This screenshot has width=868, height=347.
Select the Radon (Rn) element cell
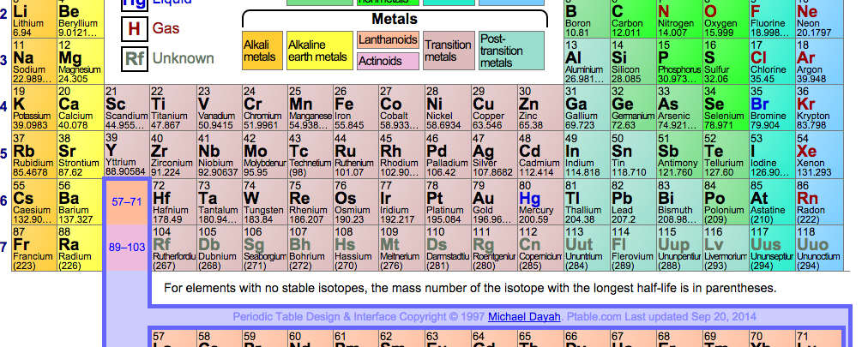click(x=819, y=201)
